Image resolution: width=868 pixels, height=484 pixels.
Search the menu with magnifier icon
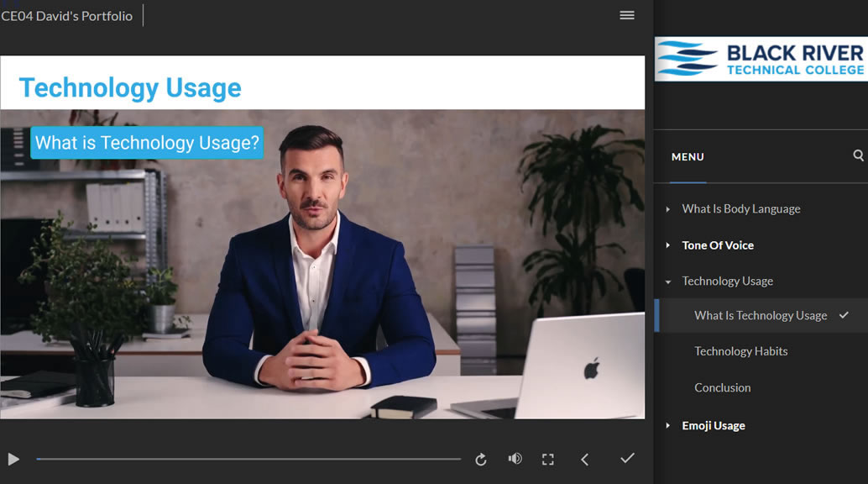858,155
